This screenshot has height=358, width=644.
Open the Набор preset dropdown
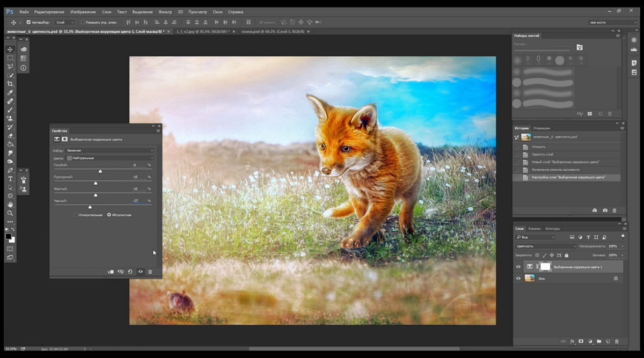(110, 150)
